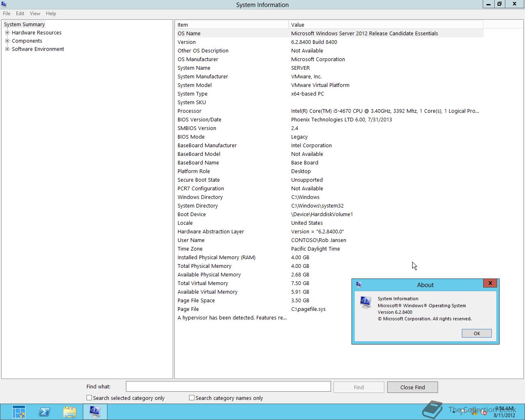Click the VMware Virtual Platform value

(320, 85)
